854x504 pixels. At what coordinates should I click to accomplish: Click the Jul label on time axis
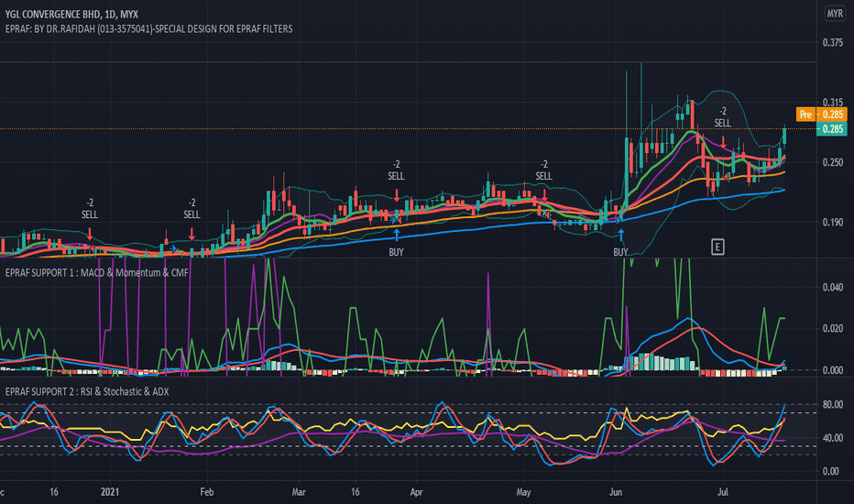click(x=723, y=492)
